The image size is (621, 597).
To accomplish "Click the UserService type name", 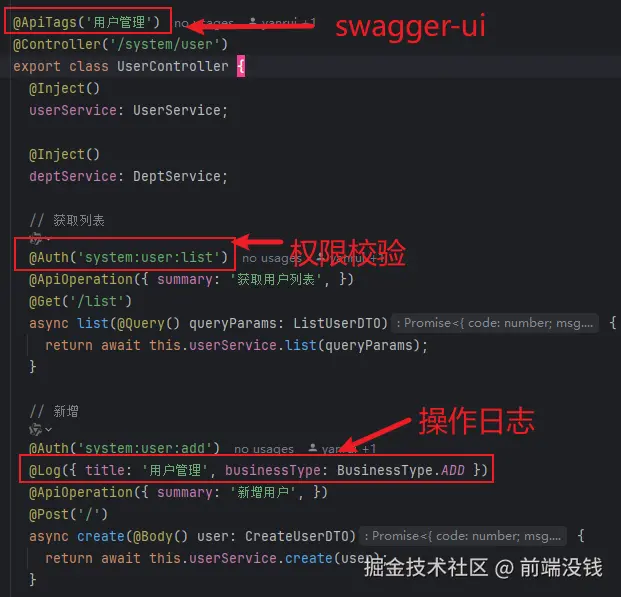I will [176, 110].
